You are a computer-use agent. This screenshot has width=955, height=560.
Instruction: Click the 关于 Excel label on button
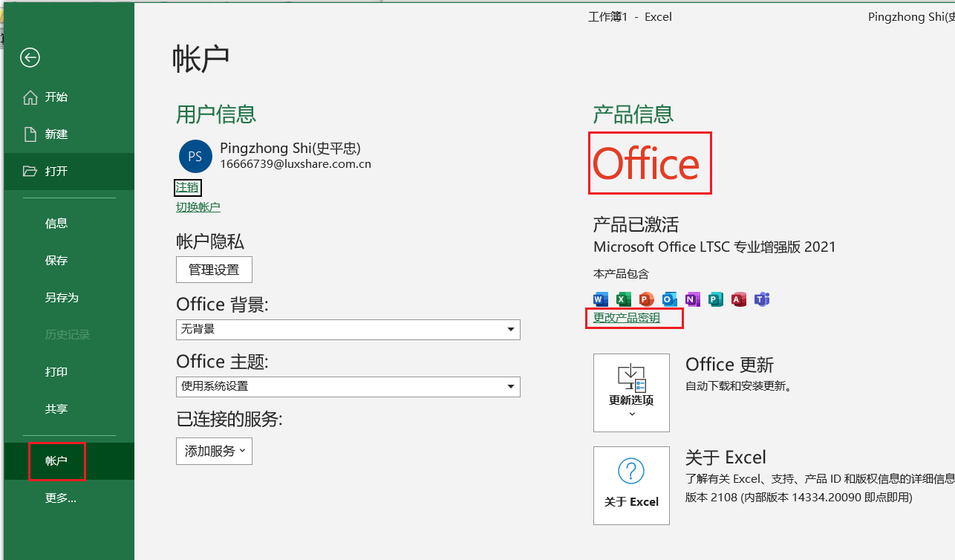click(x=631, y=502)
